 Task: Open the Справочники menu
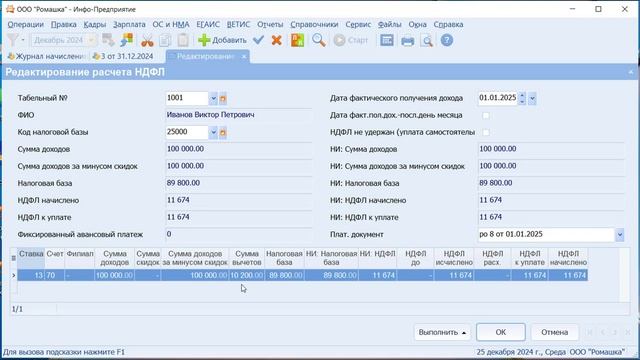314,24
